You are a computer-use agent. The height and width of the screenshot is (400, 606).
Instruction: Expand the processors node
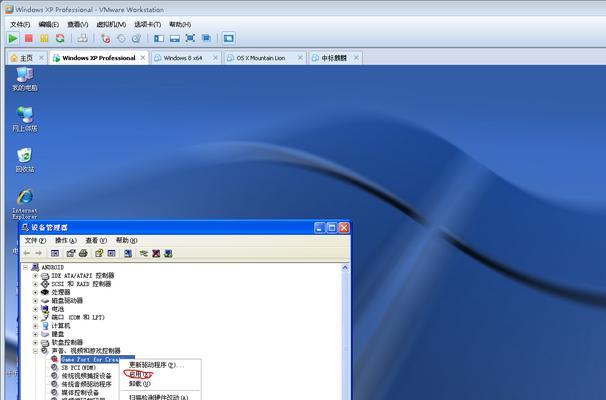click(35, 293)
